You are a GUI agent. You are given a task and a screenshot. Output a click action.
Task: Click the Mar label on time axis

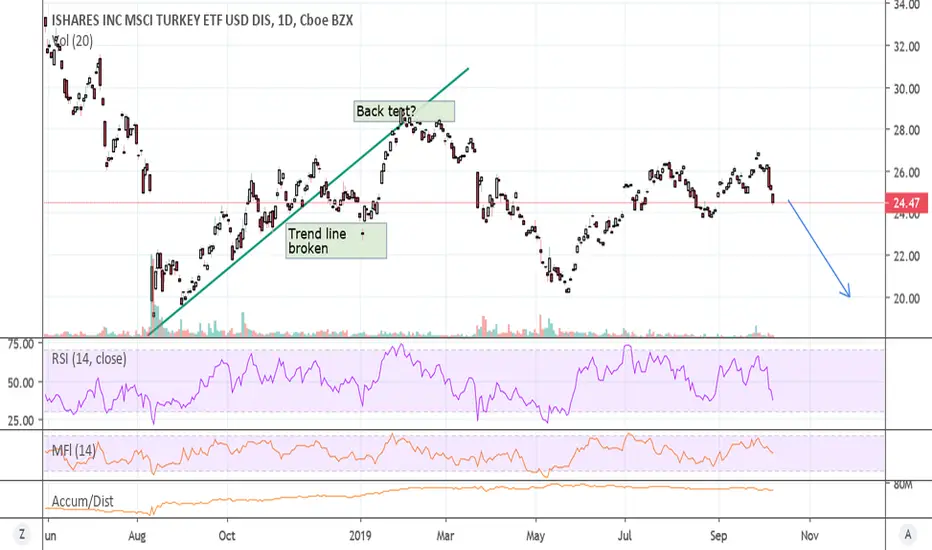[x=445, y=536]
